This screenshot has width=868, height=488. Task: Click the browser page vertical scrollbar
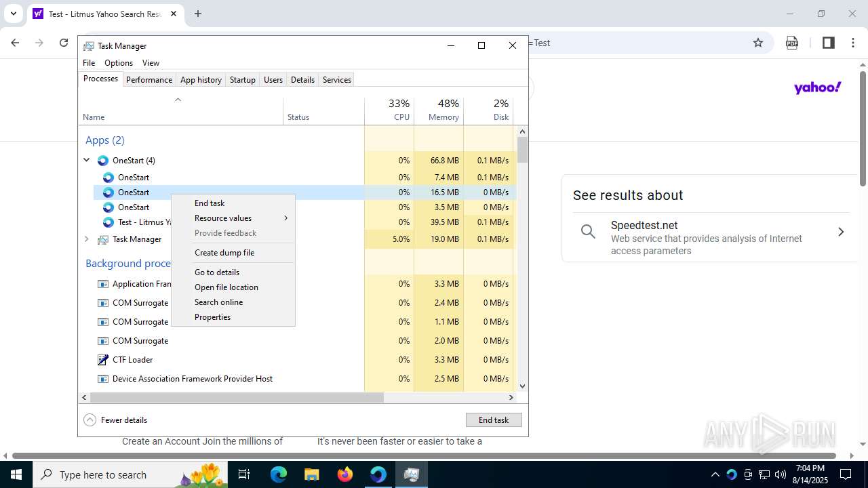coord(863,129)
